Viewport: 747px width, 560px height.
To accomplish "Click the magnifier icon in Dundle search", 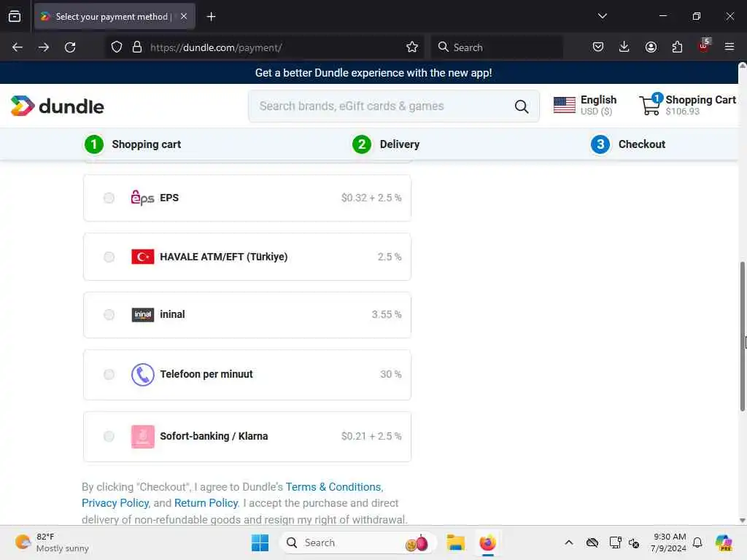I will pyautogui.click(x=522, y=106).
